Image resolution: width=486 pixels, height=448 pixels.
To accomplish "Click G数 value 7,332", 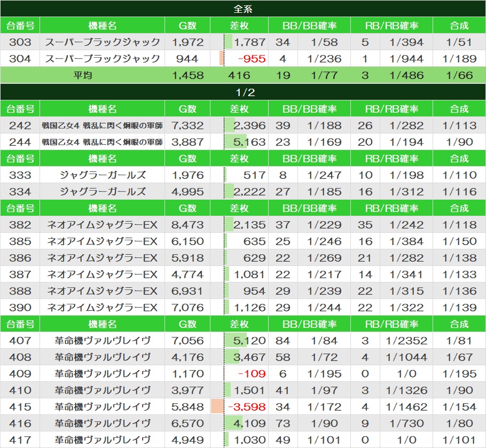I will (187, 125).
